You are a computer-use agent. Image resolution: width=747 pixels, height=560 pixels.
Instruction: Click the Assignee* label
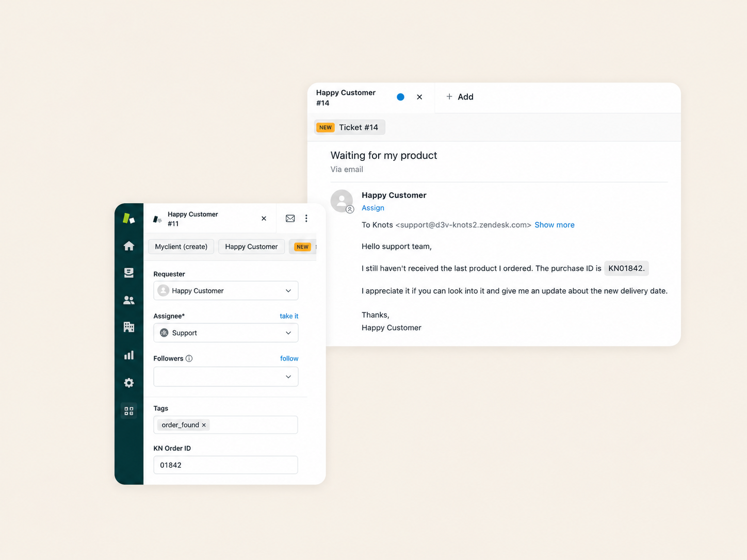[x=169, y=316]
